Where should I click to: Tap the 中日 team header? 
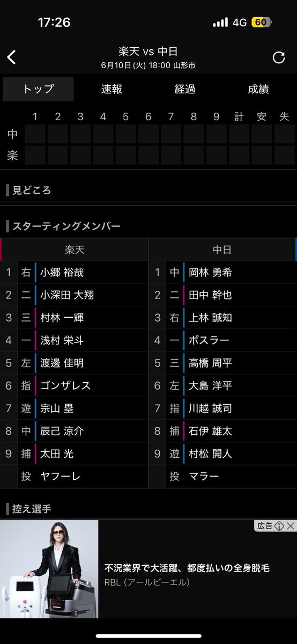coord(222,250)
